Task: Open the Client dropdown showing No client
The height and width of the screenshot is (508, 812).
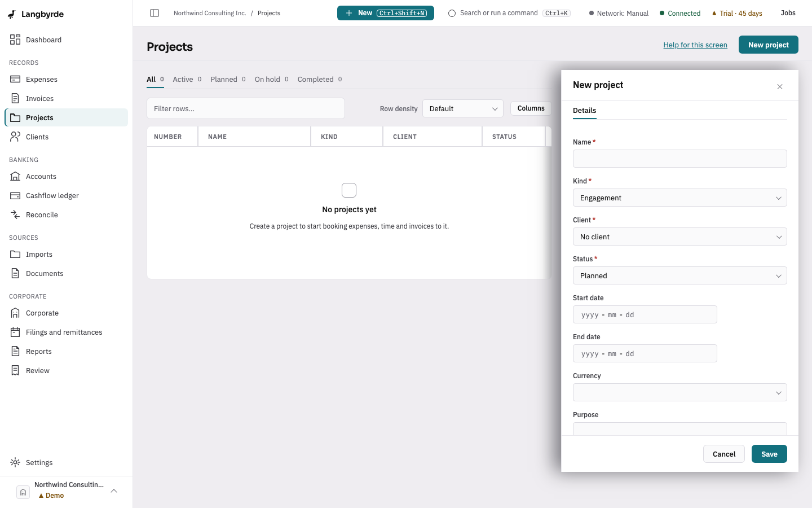Action: (680, 237)
